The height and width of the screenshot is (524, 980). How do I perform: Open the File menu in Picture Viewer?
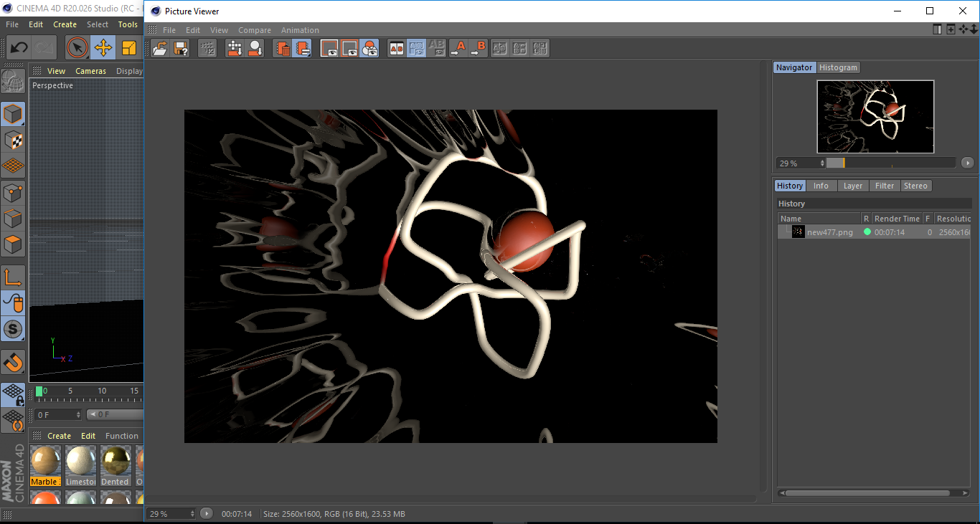[169, 30]
